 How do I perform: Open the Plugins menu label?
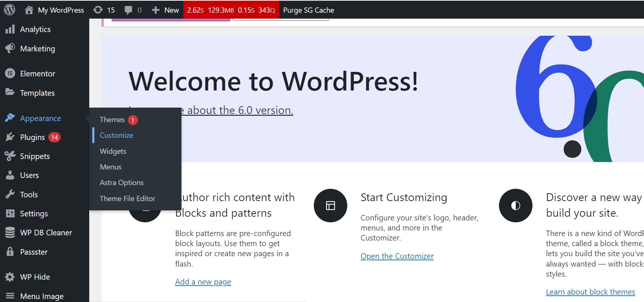coord(32,137)
